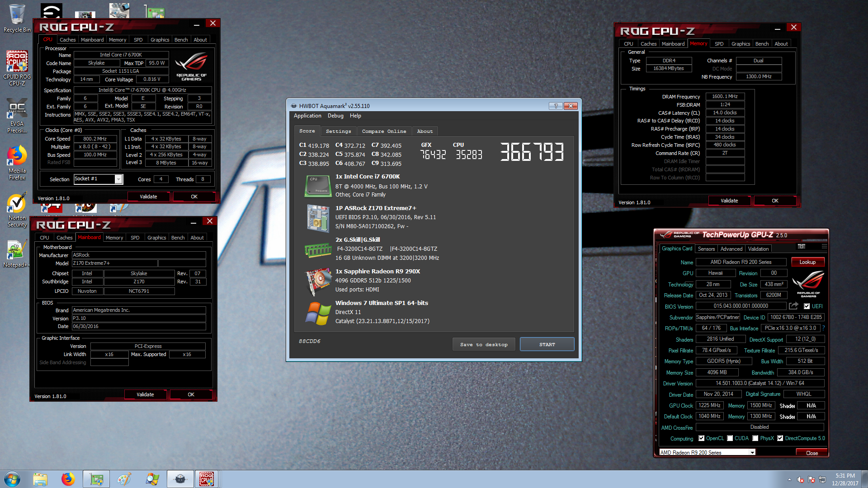868x488 pixels.
Task: Open the CPUID ROG CPU-Z desktop shortcut
Action: pos(17,68)
